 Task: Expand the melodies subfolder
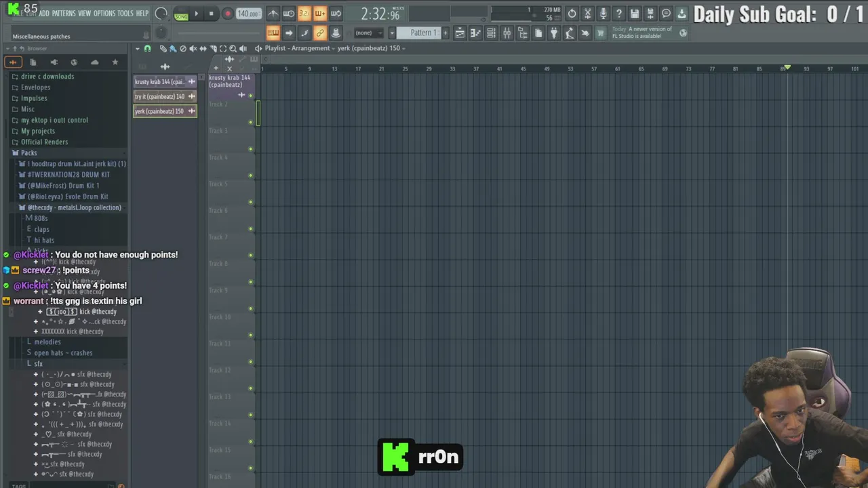point(47,342)
